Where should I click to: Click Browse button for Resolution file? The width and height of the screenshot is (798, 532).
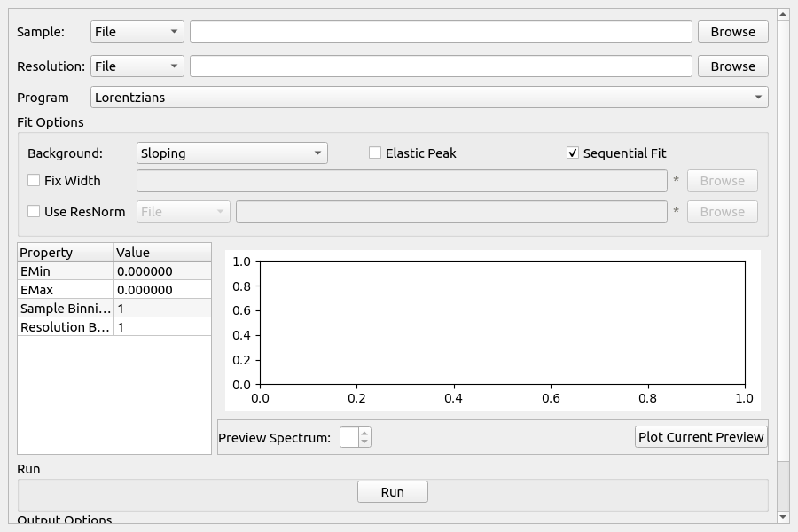(732, 66)
